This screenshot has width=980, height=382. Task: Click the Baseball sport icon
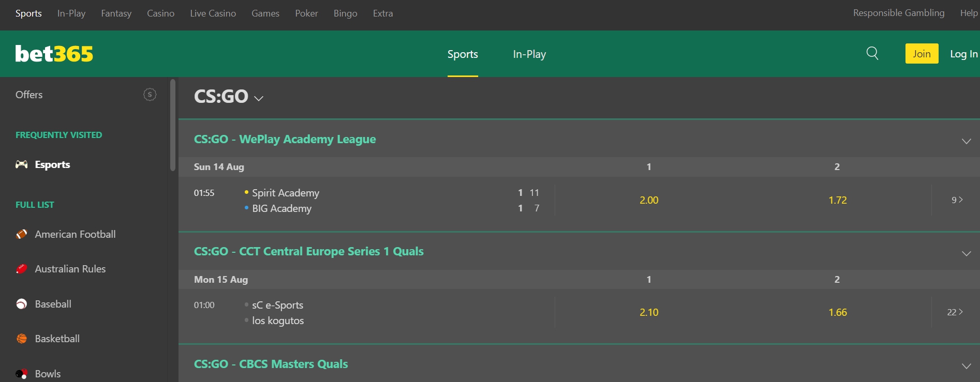22,304
